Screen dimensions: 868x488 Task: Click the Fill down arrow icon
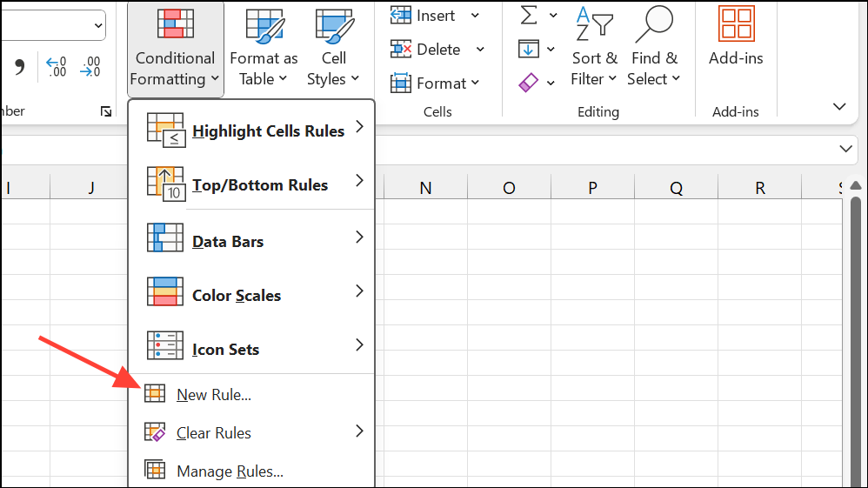[528, 49]
